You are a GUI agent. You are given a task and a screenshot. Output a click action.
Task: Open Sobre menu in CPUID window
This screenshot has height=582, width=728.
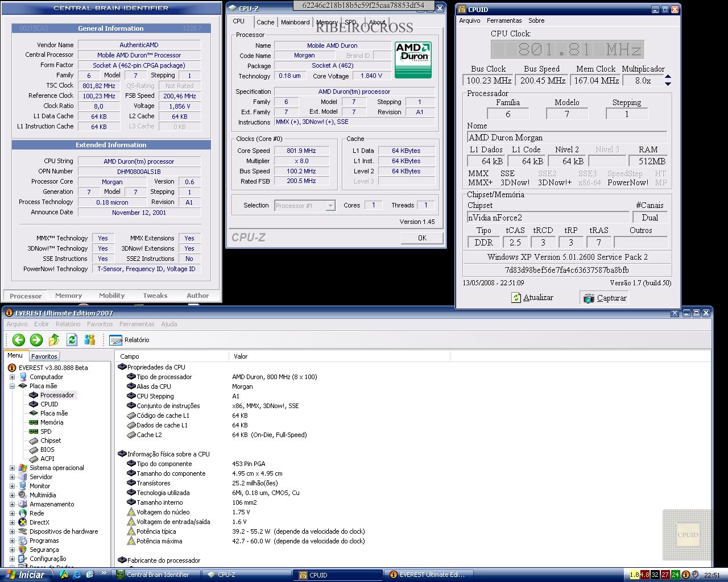[536, 20]
